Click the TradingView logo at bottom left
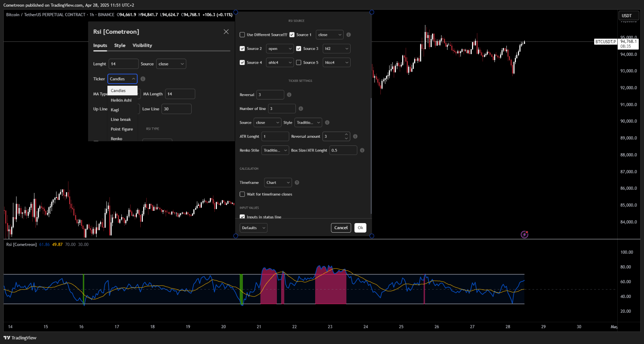This screenshot has height=344, width=644. coord(20,338)
